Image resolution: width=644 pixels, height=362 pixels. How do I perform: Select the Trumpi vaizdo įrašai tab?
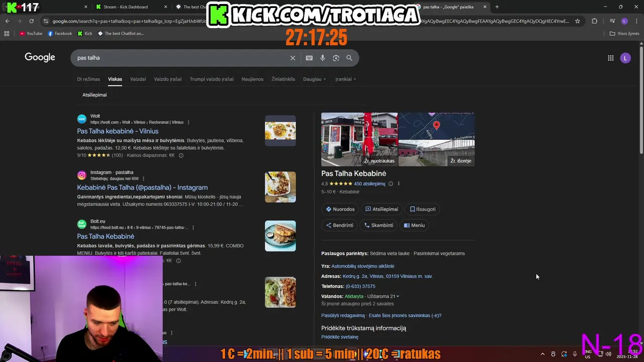pos(211,79)
